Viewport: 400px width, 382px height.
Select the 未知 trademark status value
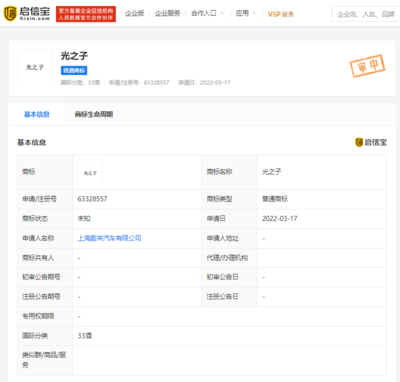click(84, 219)
